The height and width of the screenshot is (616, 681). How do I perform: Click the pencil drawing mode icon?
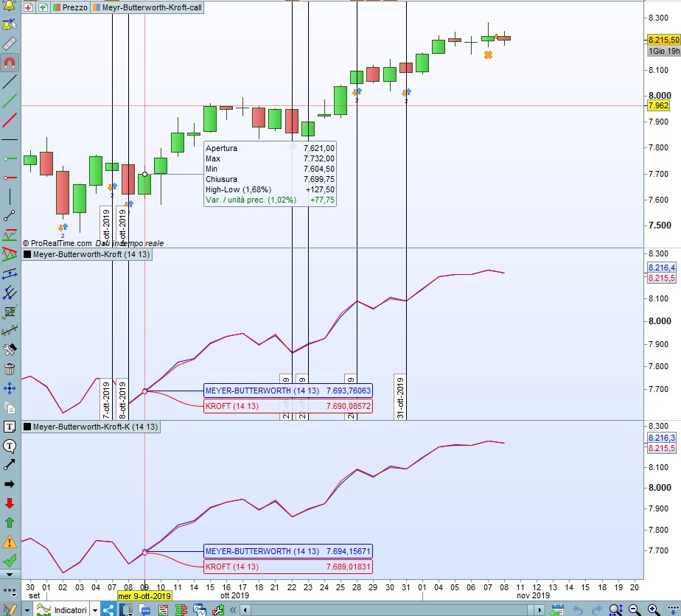(x=10, y=609)
